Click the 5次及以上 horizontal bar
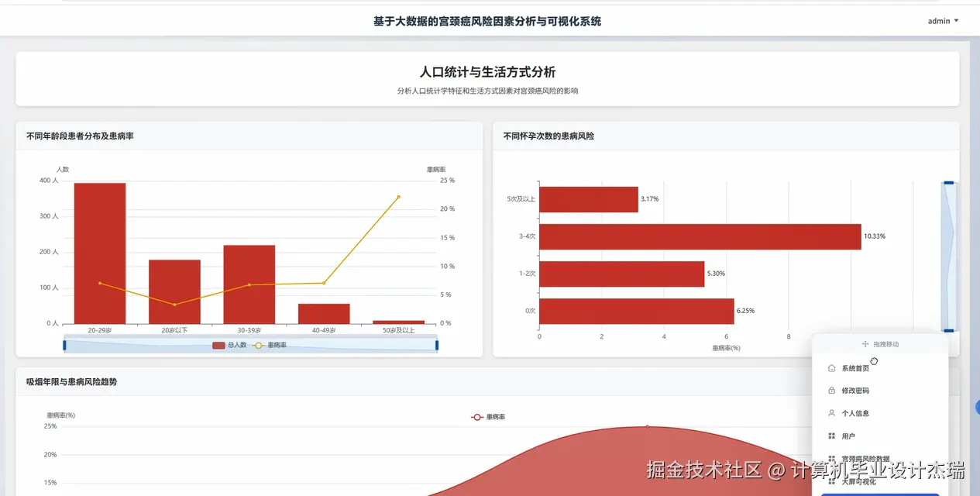This screenshot has height=496, width=980. (x=589, y=199)
